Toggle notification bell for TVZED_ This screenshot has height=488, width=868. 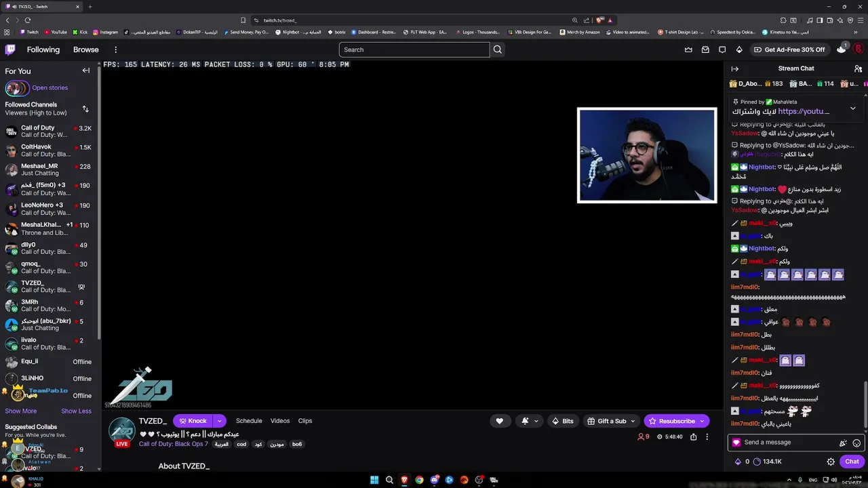coord(525,421)
